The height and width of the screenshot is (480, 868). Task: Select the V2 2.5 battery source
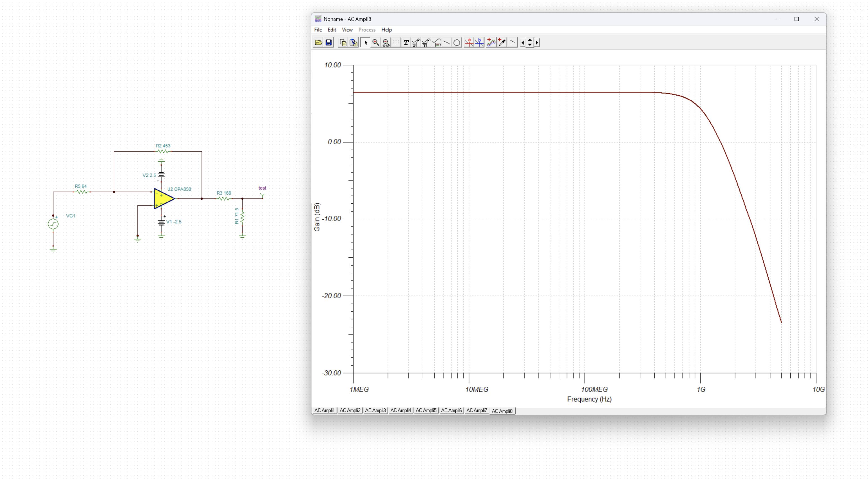[x=161, y=175]
